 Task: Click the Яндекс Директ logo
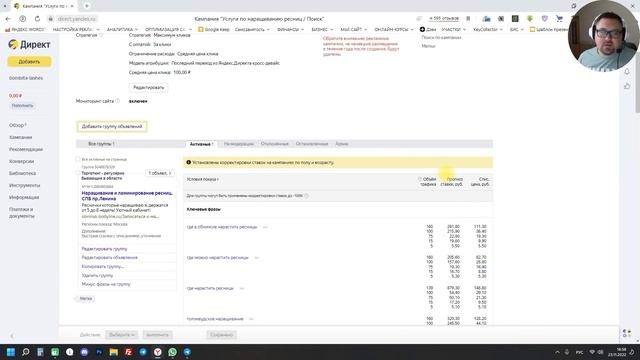coord(29,44)
